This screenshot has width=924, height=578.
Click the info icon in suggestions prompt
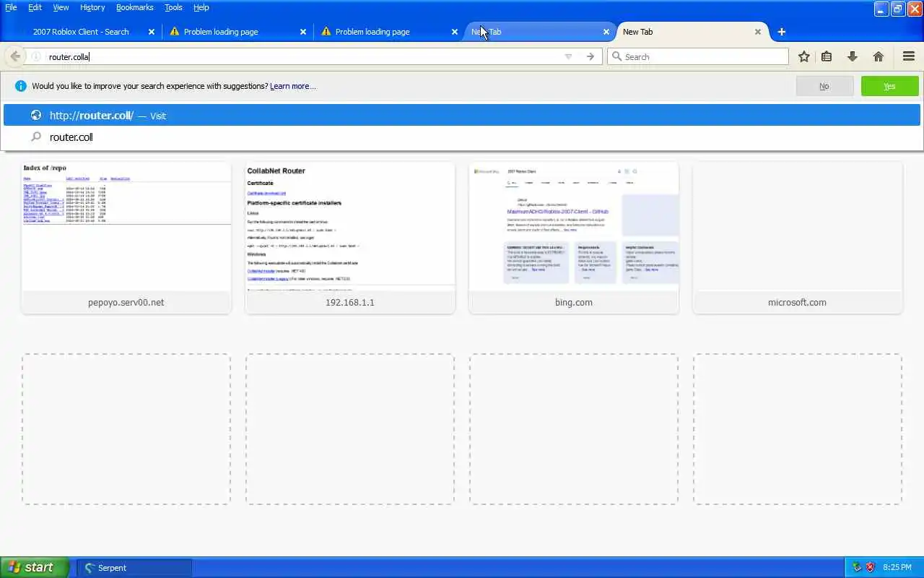(20, 86)
